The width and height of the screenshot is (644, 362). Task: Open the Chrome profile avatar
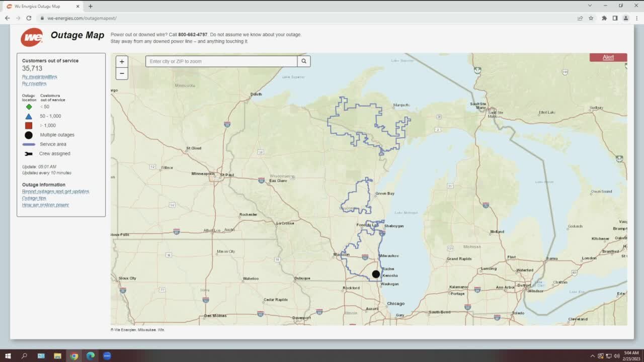click(626, 18)
